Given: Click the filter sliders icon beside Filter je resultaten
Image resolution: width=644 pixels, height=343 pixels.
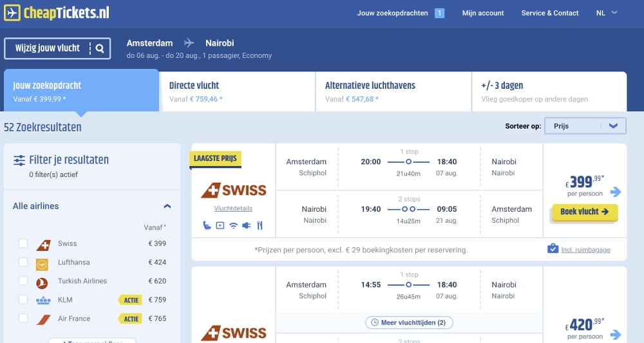Looking at the screenshot, I should point(19,160).
